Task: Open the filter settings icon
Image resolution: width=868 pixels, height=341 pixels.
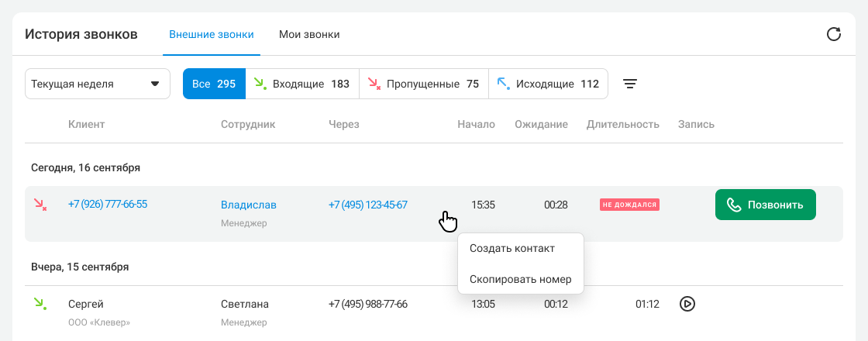Action: (631, 84)
